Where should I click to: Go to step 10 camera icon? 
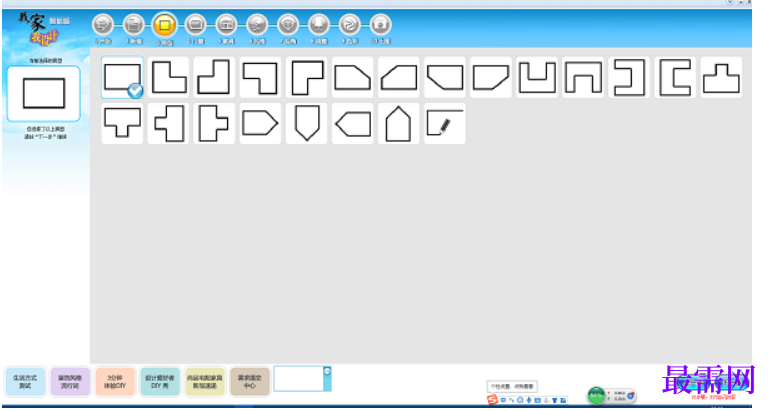[381, 24]
